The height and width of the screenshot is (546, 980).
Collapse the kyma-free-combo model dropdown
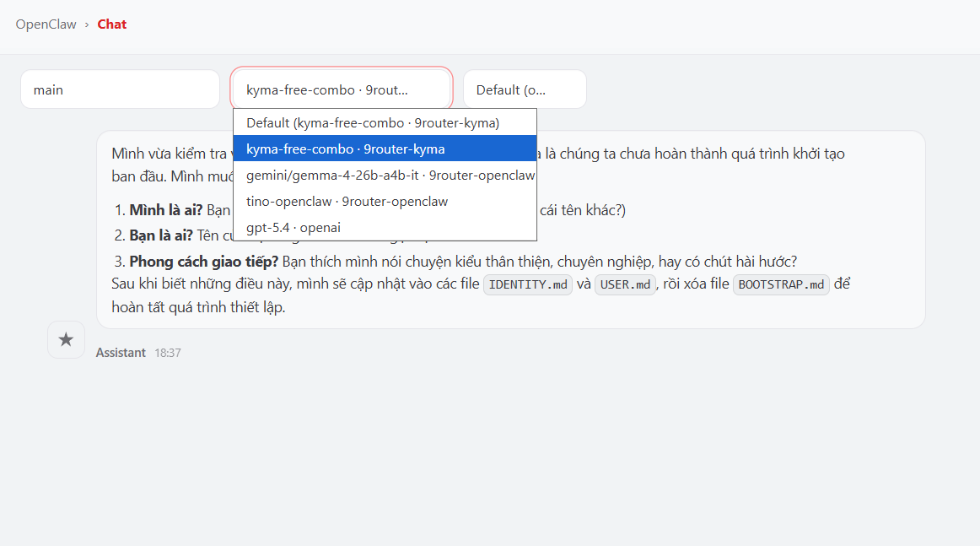click(342, 89)
